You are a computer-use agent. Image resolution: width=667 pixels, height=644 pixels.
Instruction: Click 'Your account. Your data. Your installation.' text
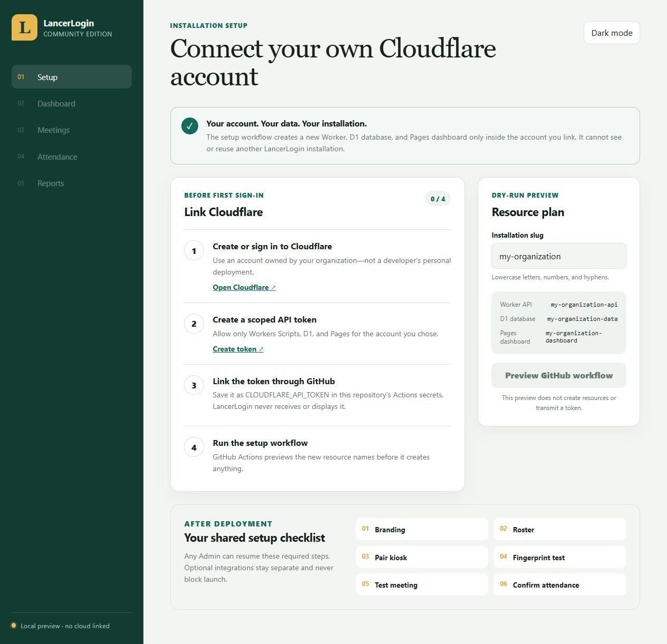click(x=286, y=123)
